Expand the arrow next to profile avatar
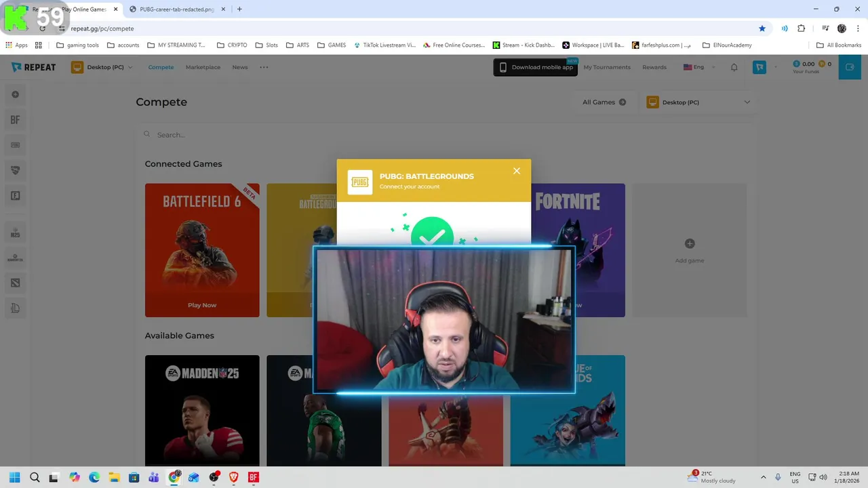The height and width of the screenshot is (488, 868). coord(776,67)
